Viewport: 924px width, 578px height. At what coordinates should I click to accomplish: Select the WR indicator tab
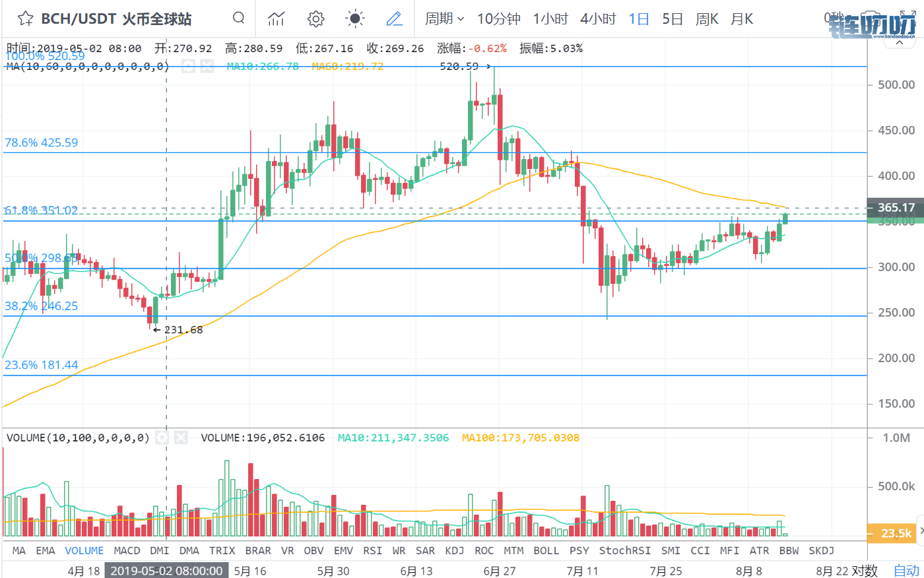click(399, 550)
